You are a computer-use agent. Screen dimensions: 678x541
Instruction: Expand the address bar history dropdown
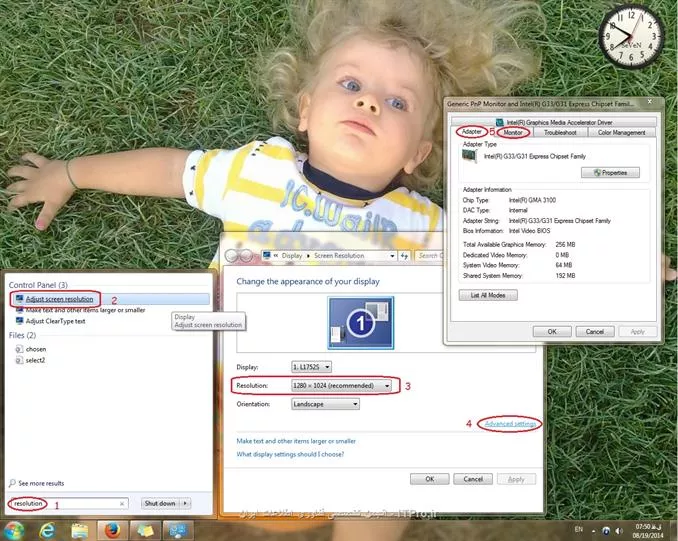point(392,256)
